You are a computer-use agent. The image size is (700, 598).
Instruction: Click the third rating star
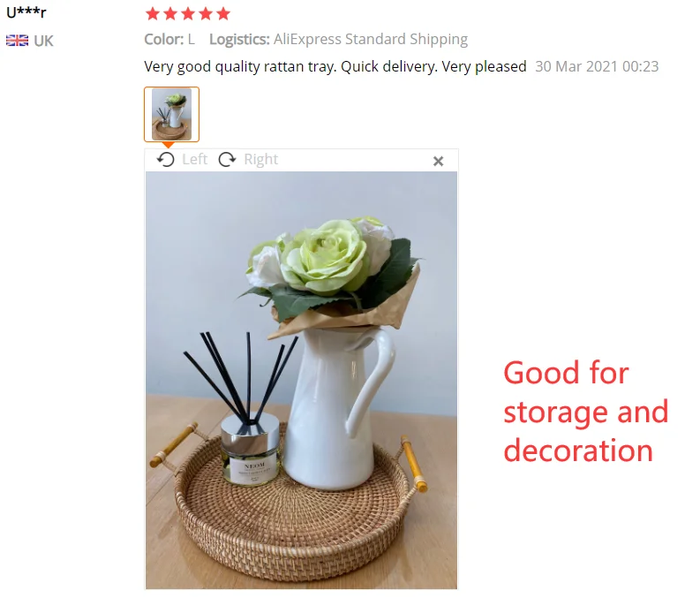(188, 14)
